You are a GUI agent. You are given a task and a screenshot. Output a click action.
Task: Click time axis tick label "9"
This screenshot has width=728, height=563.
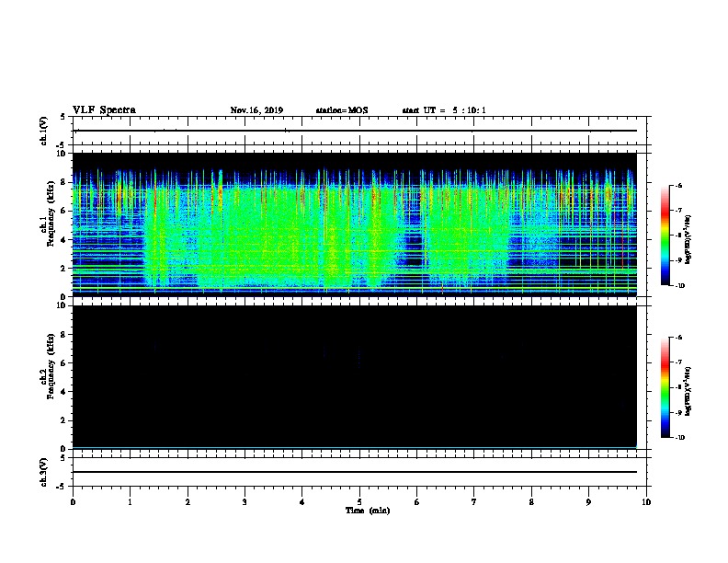588,502
